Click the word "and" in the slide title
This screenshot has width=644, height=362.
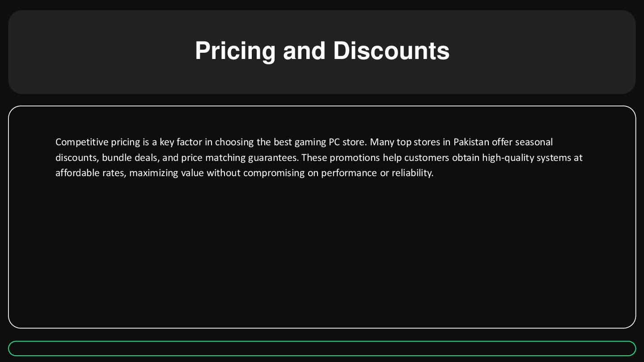(x=305, y=51)
